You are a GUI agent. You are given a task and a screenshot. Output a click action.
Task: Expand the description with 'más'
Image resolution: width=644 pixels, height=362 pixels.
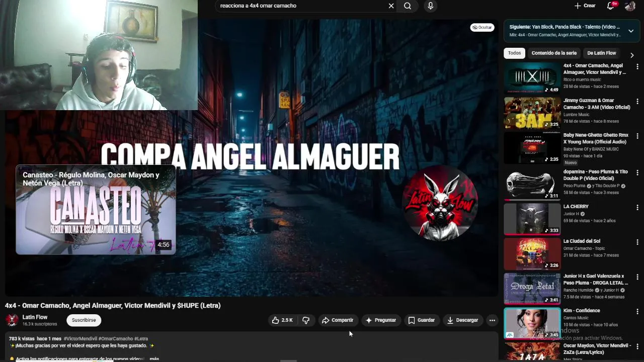[x=154, y=358]
